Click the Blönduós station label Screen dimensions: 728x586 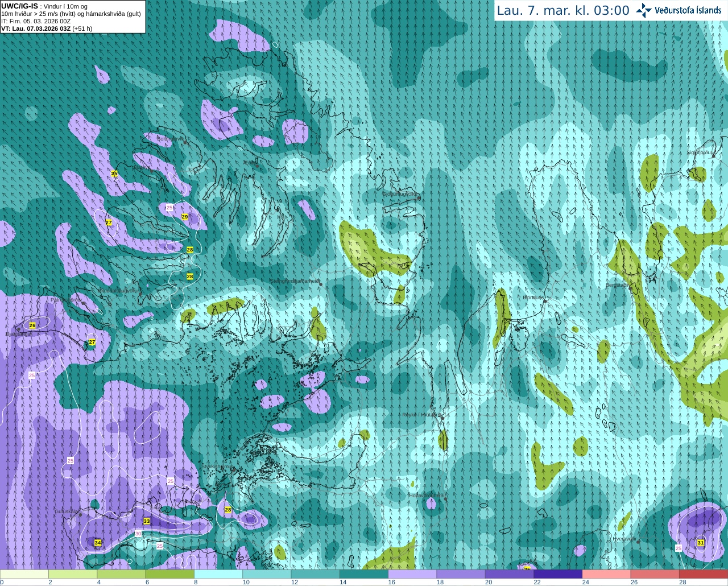(533, 297)
